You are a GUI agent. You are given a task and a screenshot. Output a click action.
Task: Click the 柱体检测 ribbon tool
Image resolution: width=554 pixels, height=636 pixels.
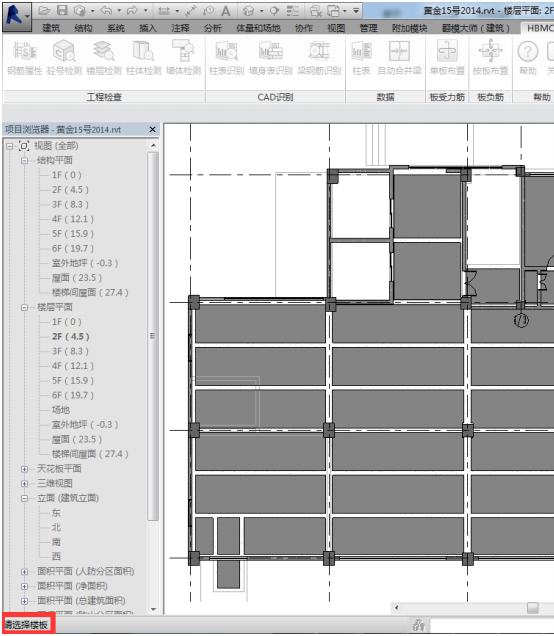[144, 58]
